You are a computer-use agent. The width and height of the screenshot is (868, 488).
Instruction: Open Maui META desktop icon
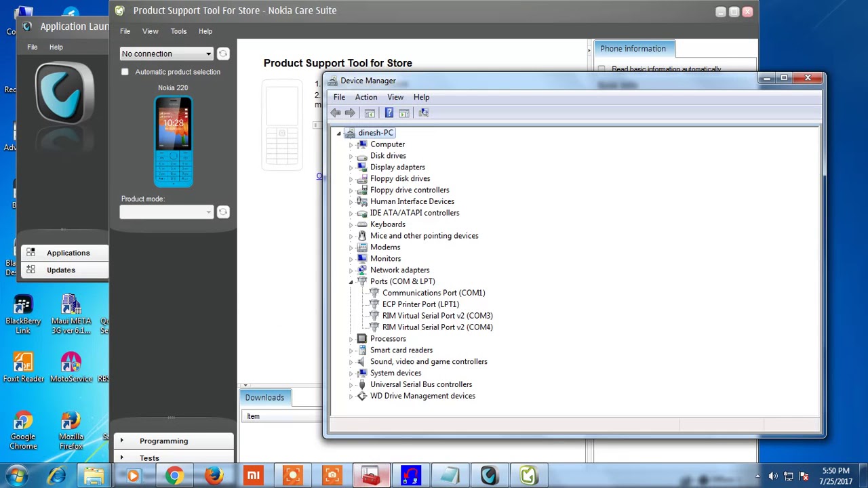coord(71,315)
